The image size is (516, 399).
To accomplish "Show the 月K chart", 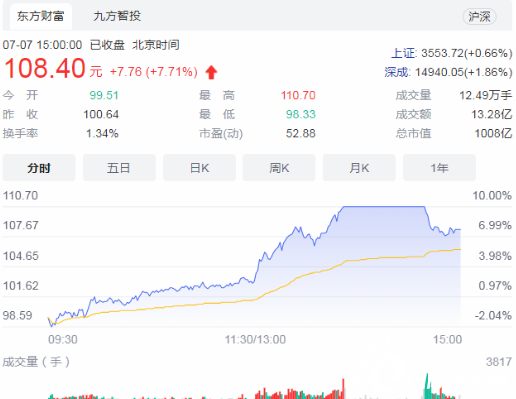I will click(359, 168).
